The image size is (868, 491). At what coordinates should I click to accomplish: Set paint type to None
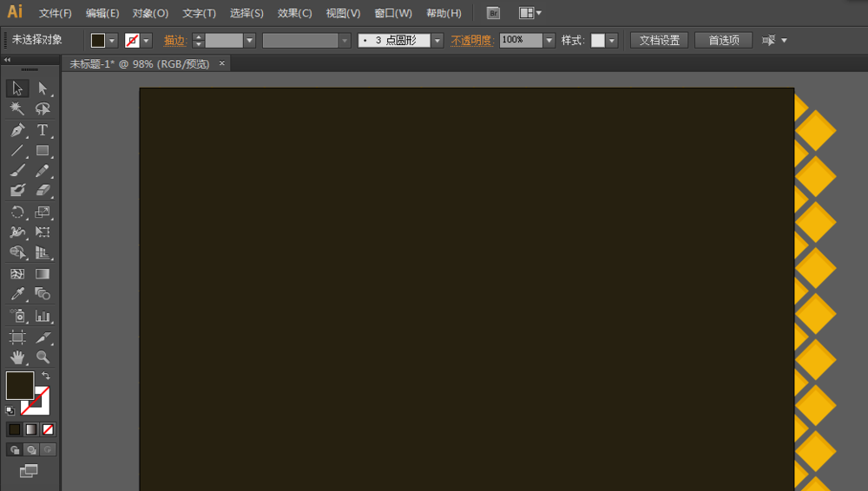tap(48, 429)
